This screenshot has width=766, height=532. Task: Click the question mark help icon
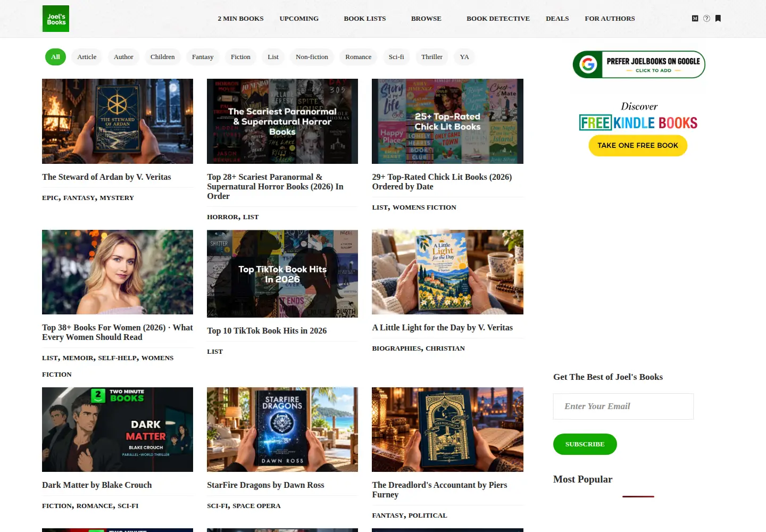[706, 18]
